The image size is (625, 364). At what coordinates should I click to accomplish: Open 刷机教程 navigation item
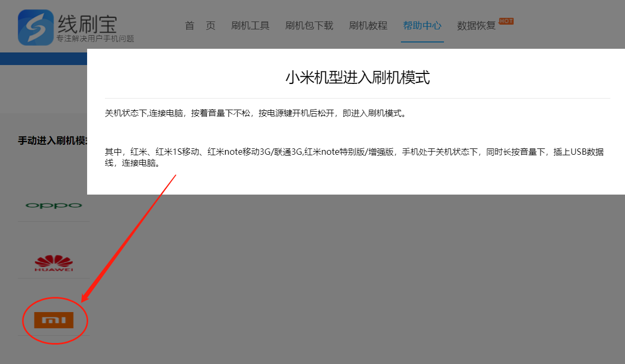tap(368, 26)
